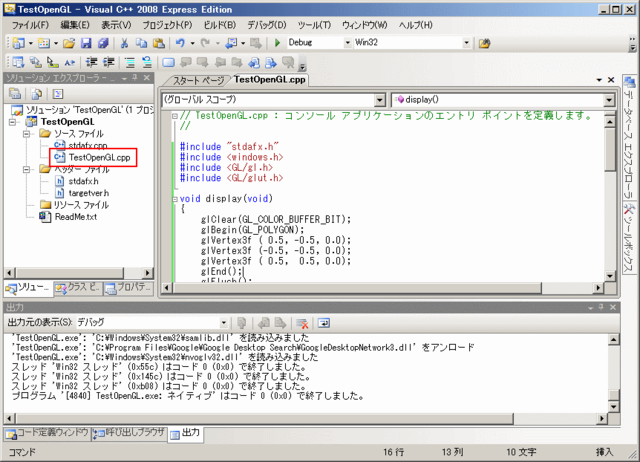The height and width of the screenshot is (462, 640).
Task: Click the Increase Indent icon
Action: 109,62
